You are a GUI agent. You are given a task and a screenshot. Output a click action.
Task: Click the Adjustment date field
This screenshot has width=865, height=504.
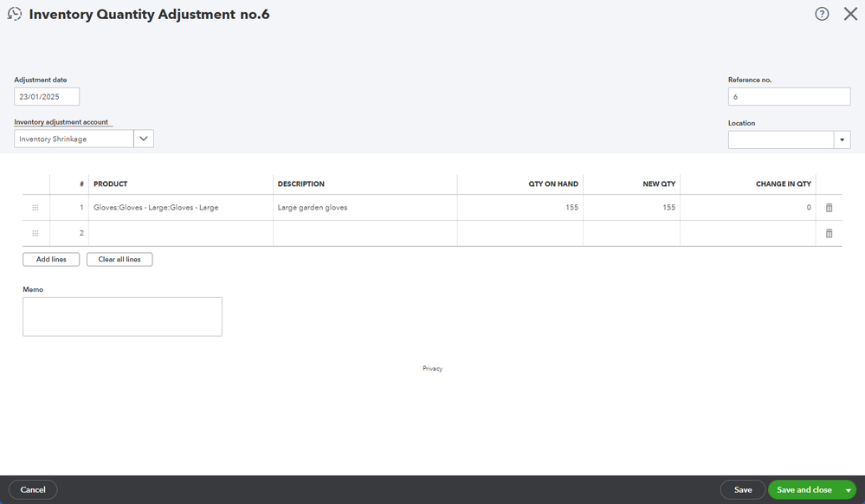[x=47, y=97]
